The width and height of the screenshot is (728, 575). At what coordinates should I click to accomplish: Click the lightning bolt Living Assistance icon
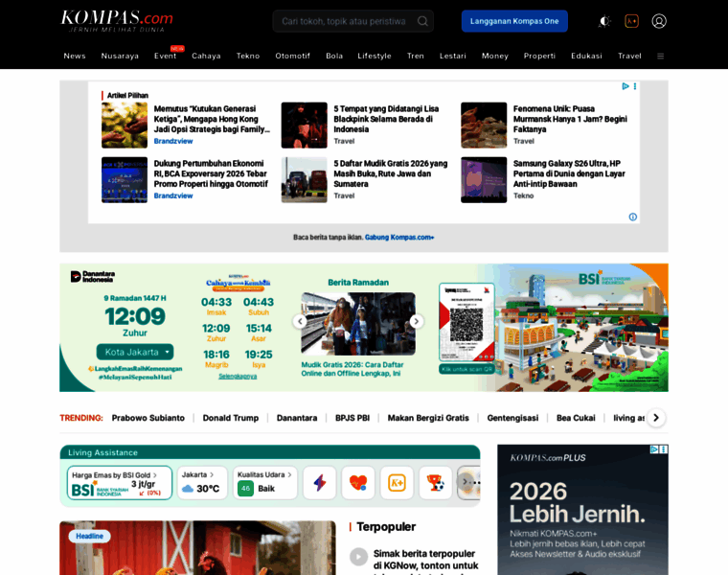(x=319, y=483)
